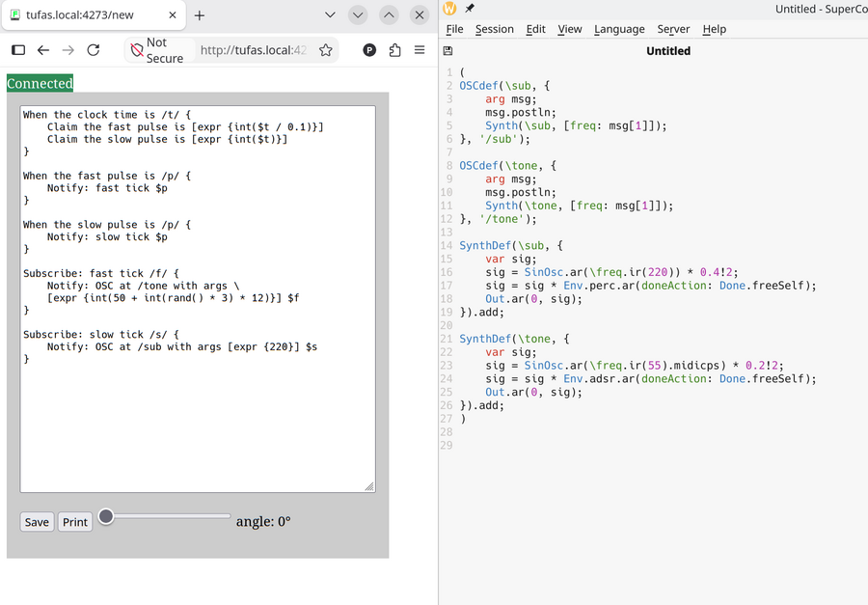This screenshot has width=868, height=605.
Task: Bookmark this page with the star icon
Action: point(326,50)
